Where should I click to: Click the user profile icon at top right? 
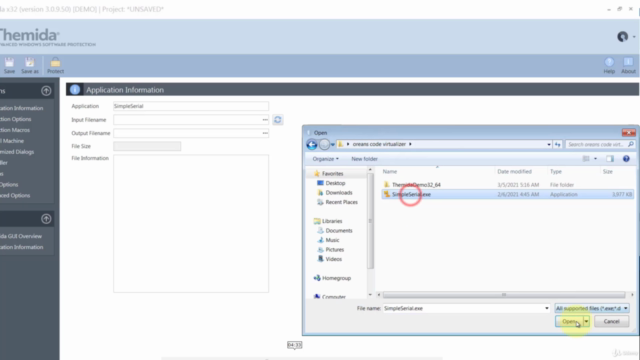tap(622, 37)
